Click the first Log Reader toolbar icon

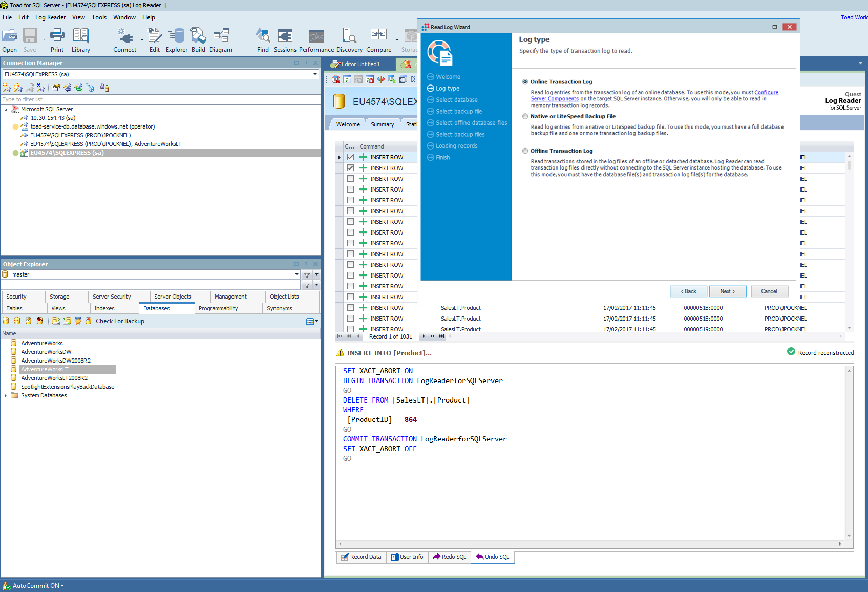(336, 79)
